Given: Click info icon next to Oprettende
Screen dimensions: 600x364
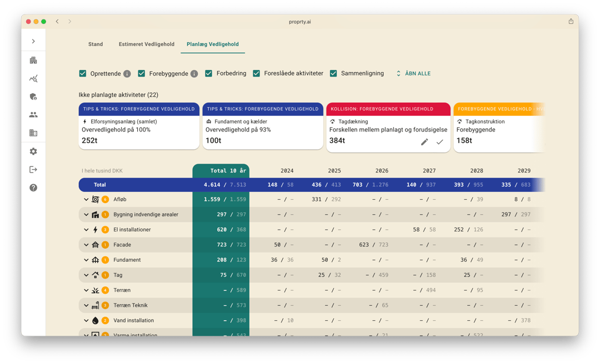Looking at the screenshot, I should pyautogui.click(x=127, y=74).
